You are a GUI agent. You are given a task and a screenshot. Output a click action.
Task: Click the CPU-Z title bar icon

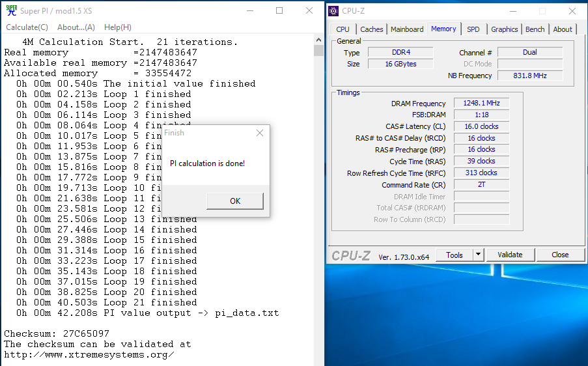[x=333, y=11]
